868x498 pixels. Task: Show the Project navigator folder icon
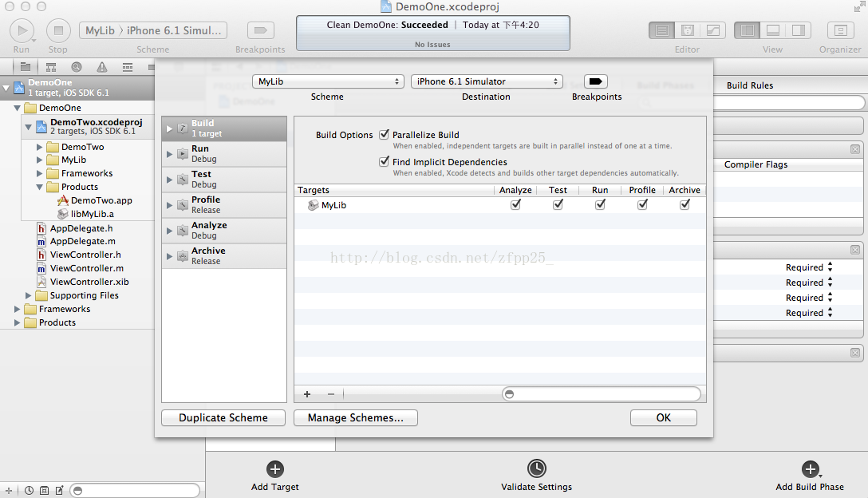click(26, 67)
